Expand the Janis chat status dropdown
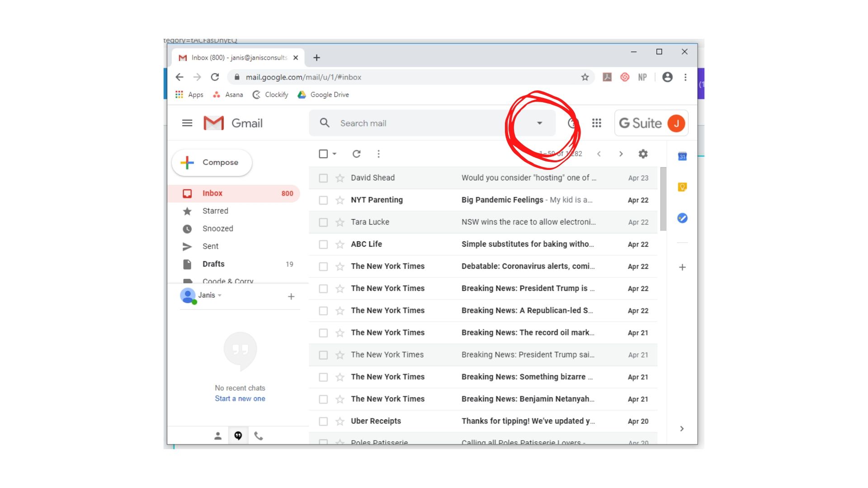This screenshot has height=488, width=868. (x=220, y=295)
